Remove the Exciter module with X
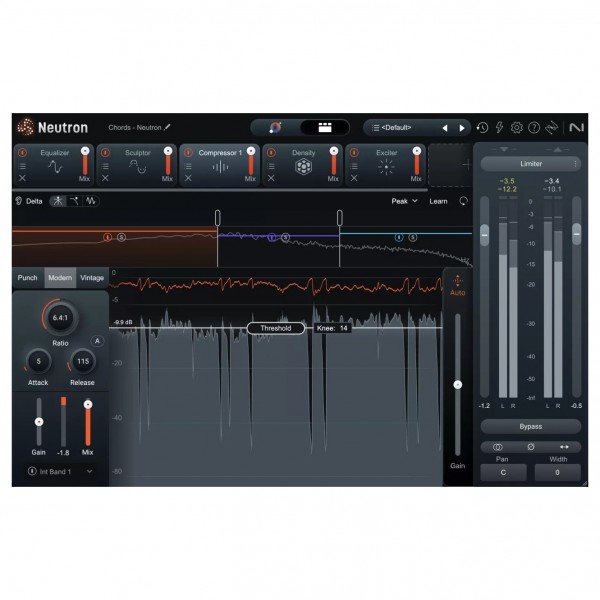 pos(354,178)
